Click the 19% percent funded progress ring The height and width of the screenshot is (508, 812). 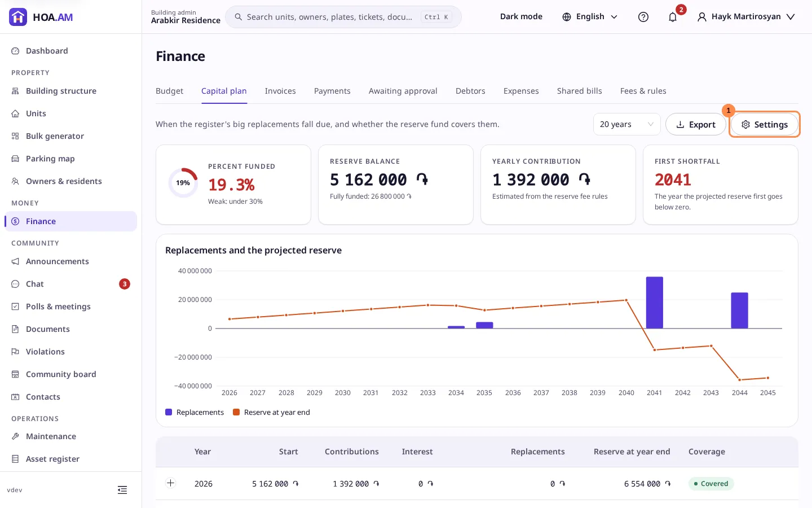point(183,183)
